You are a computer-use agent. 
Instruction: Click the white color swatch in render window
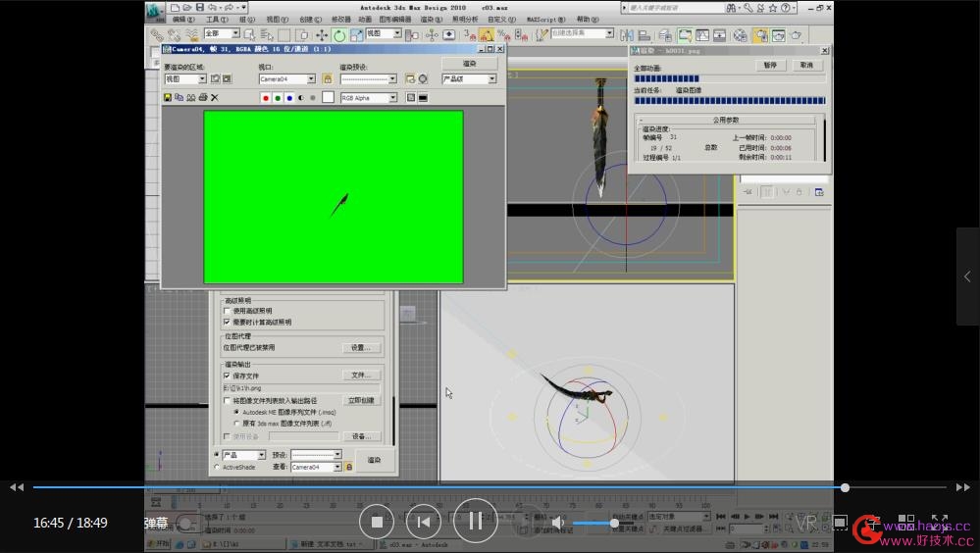(328, 97)
